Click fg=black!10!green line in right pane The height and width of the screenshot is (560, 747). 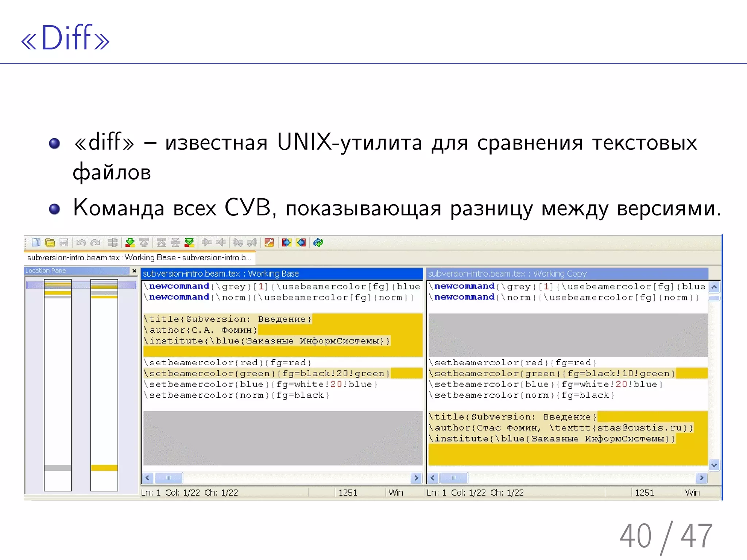coord(552,373)
